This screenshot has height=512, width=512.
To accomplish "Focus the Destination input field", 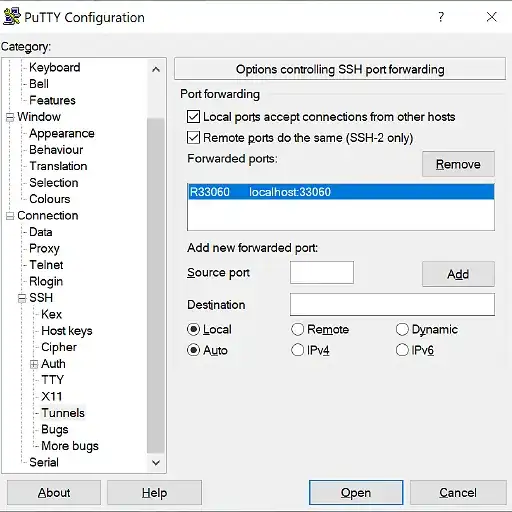I will tap(392, 304).
